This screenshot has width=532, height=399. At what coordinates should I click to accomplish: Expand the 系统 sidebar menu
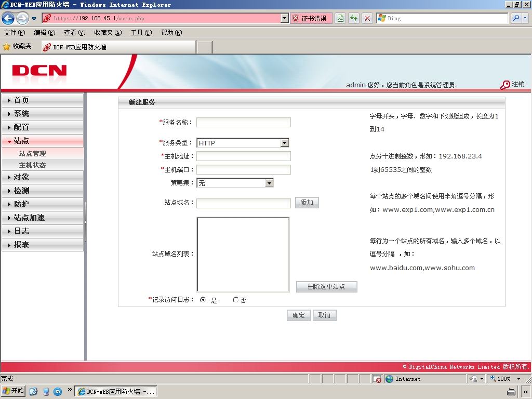coord(43,114)
